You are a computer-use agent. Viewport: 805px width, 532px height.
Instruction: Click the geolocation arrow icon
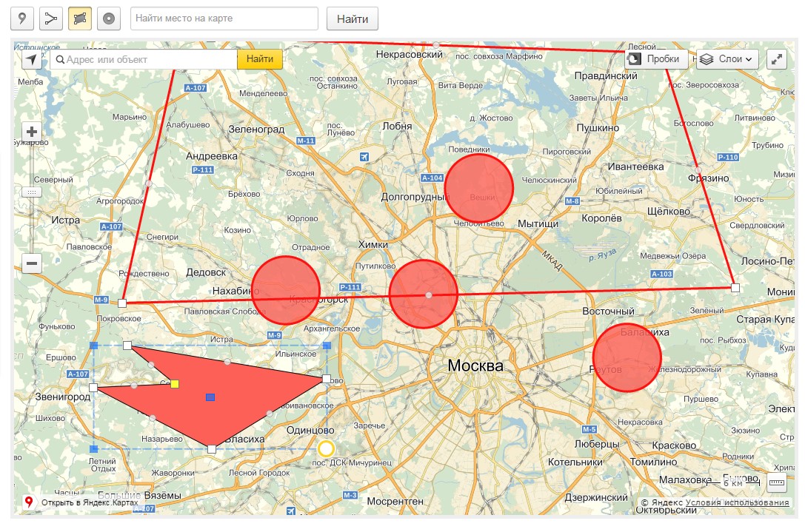click(32, 59)
